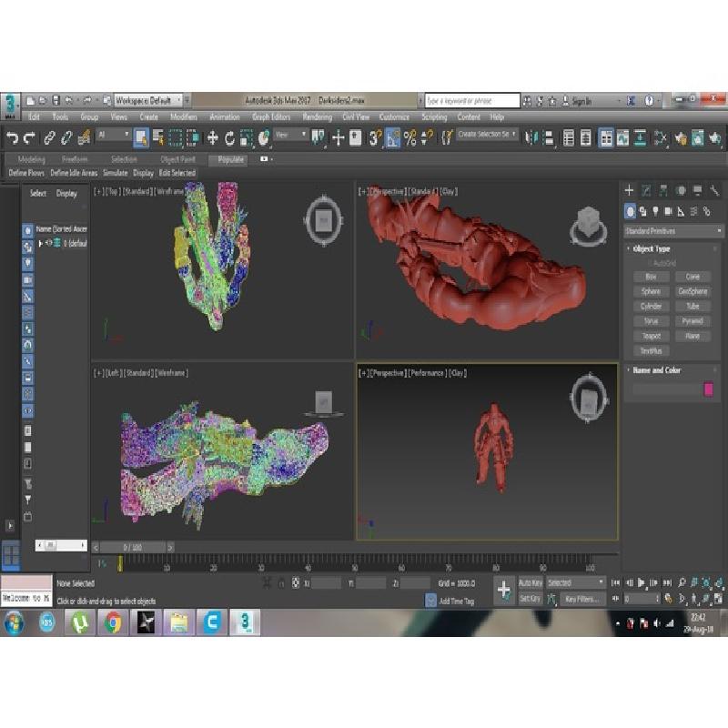Activate the Unlink Selection tool
The width and height of the screenshot is (728, 728).
click(66, 138)
